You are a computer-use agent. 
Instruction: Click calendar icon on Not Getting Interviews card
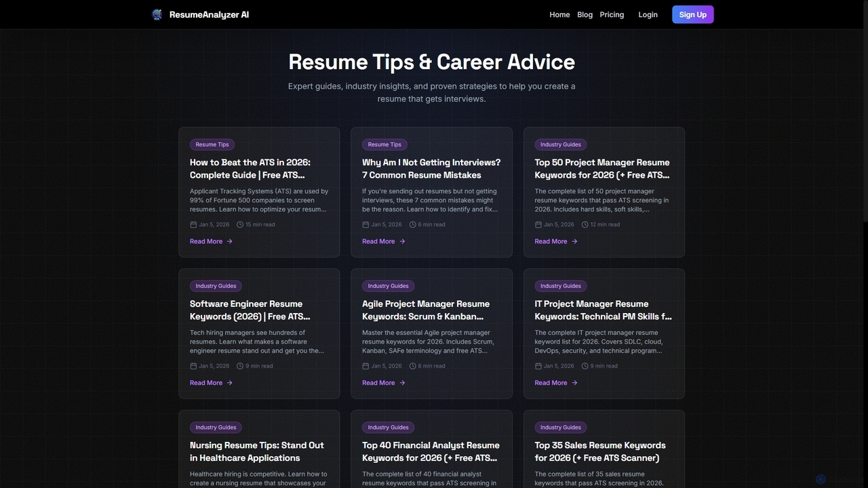(366, 224)
